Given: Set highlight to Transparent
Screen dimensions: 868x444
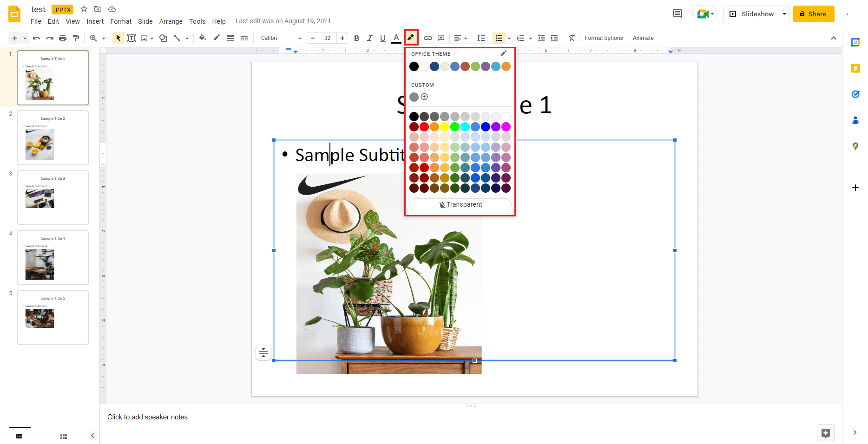Looking at the screenshot, I should point(460,204).
